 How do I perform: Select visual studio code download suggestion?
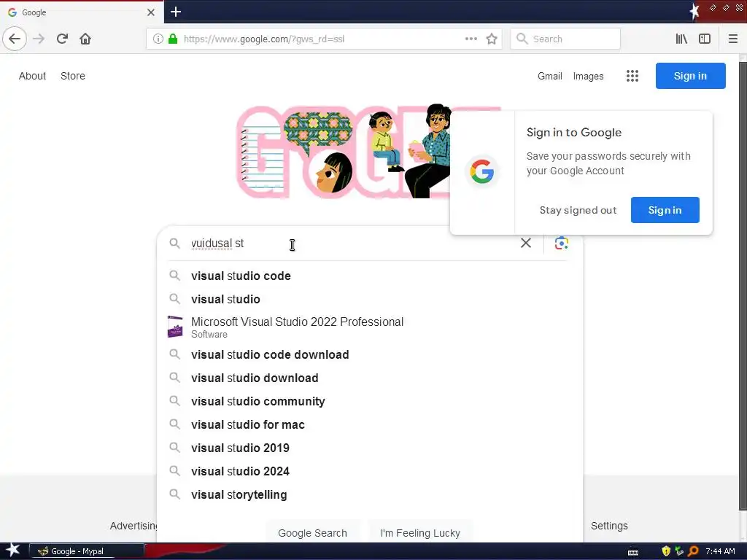[370, 355]
